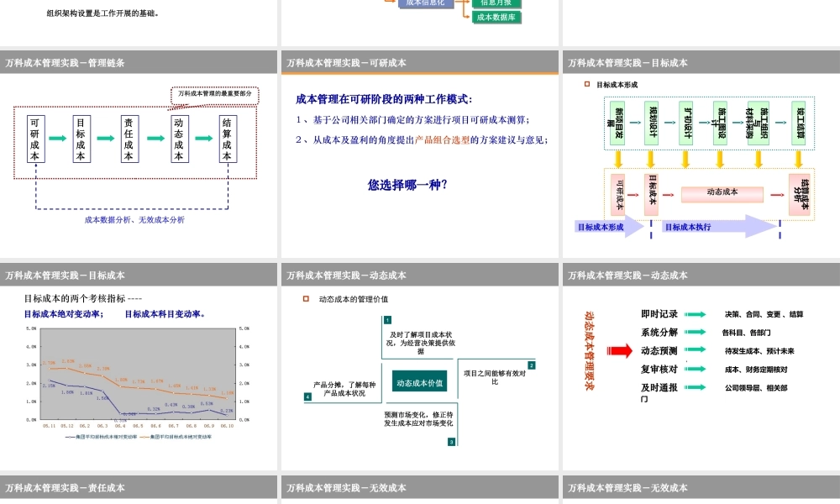Click green arrow beside 即时记录

pyautogui.click(x=696, y=314)
